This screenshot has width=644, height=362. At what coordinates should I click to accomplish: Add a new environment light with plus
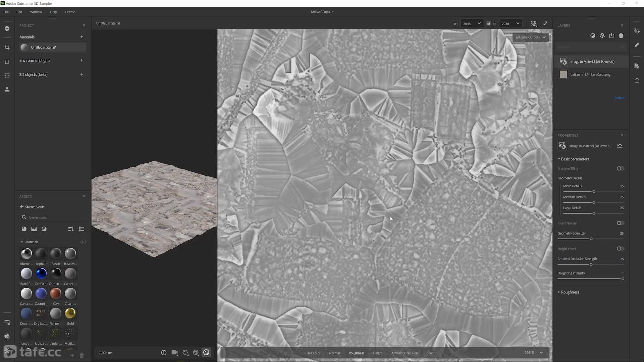tap(82, 60)
